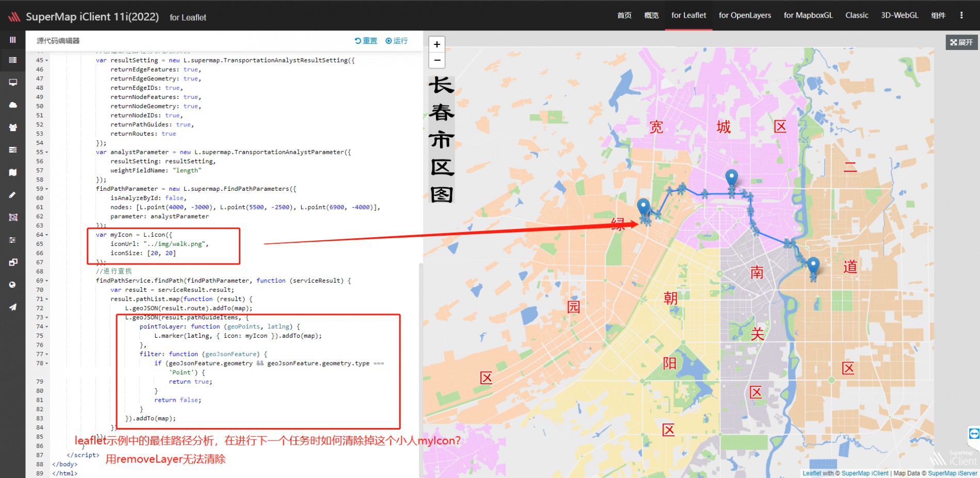
Task: Open the list rows sidebar category below users
Action: pos(13,150)
